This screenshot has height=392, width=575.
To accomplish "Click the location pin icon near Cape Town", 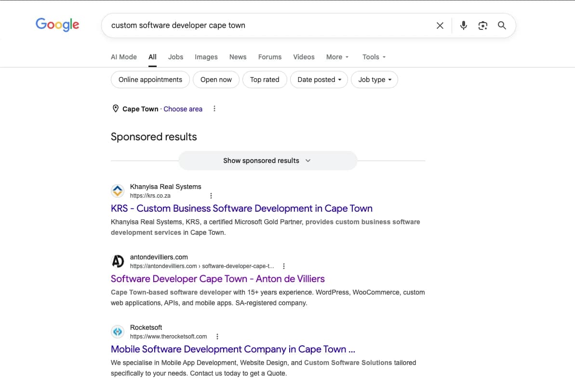I will pos(116,108).
